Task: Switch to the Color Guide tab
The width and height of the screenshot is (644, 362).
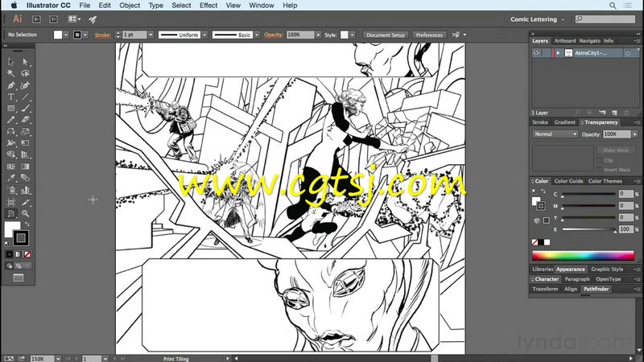Action: point(568,181)
